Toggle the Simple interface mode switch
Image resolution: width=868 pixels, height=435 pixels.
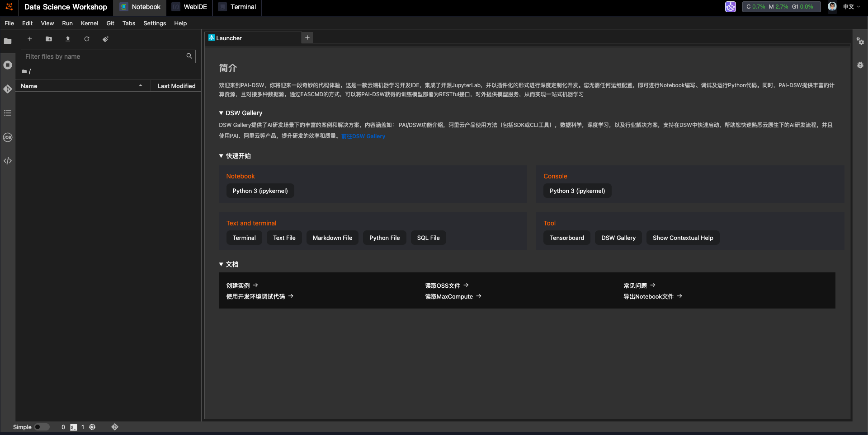coord(42,427)
